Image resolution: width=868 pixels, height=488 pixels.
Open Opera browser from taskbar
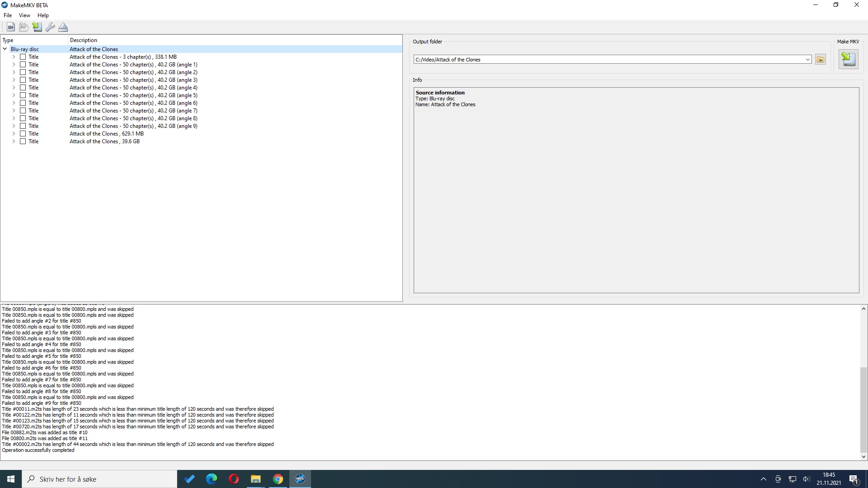234,479
